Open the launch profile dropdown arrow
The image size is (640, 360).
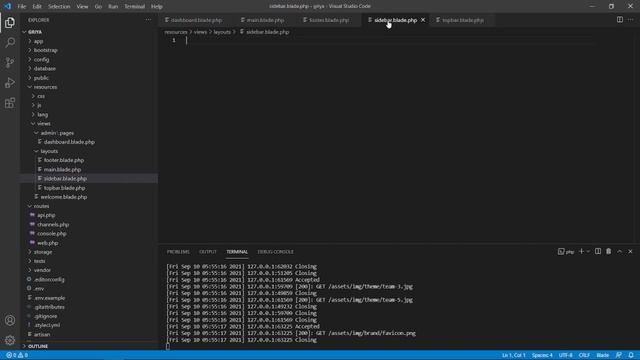[588, 251]
